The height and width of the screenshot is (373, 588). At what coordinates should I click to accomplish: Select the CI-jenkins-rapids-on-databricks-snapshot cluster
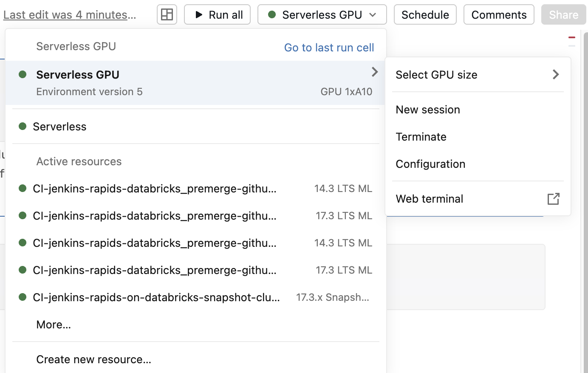pos(196,297)
